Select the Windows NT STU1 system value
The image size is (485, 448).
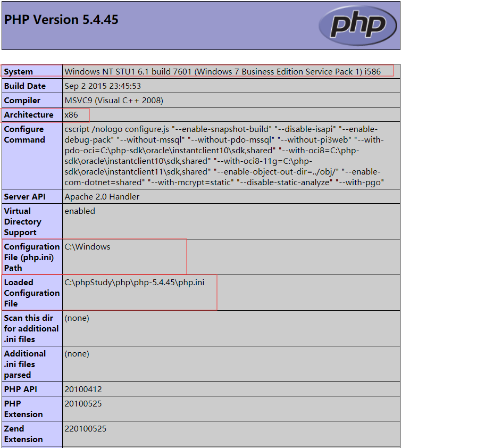click(222, 72)
